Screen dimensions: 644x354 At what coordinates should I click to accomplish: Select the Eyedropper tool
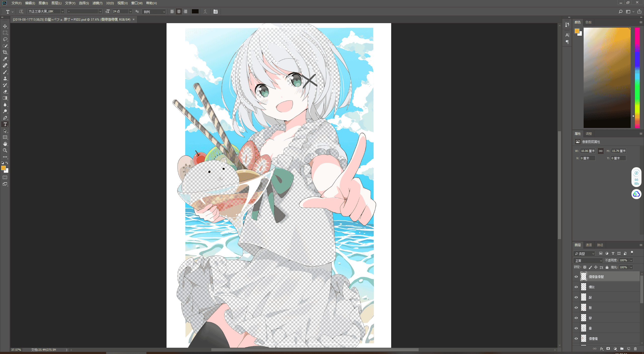tap(5, 59)
